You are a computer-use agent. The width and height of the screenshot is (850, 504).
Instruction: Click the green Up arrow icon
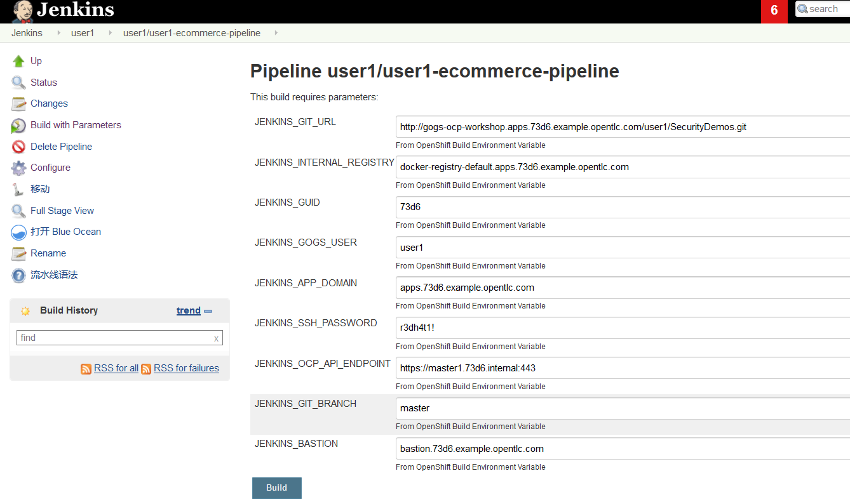(18, 61)
